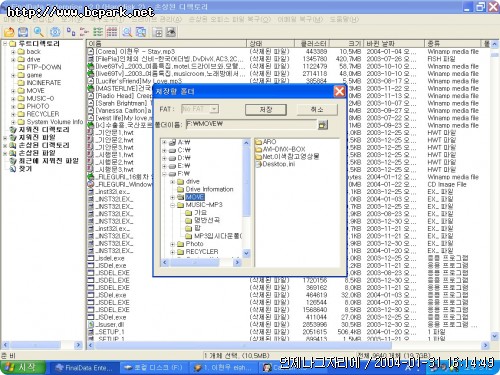The image size is (500, 375).
Task: Collapse the F:\ drive in dialog tree
Action: [x=164, y=174]
